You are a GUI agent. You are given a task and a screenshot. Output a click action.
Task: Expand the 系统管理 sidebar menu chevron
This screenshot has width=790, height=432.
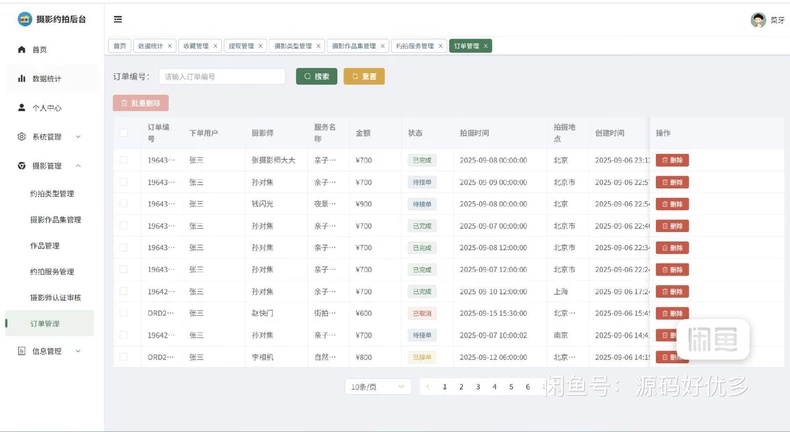[78, 137]
